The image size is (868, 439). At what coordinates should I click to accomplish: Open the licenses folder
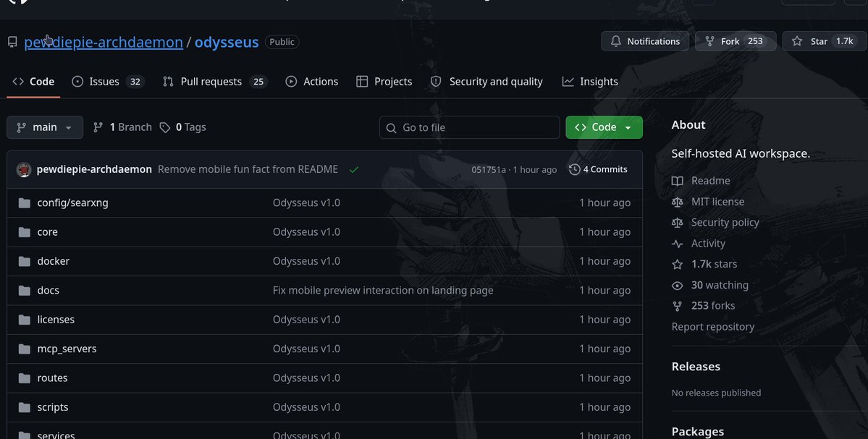coord(56,320)
